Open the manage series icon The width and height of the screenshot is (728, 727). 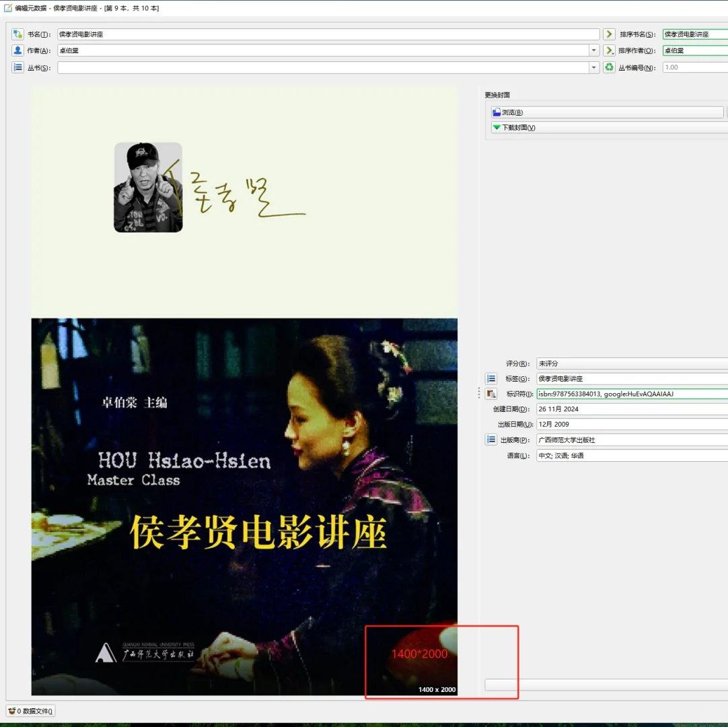(17, 67)
